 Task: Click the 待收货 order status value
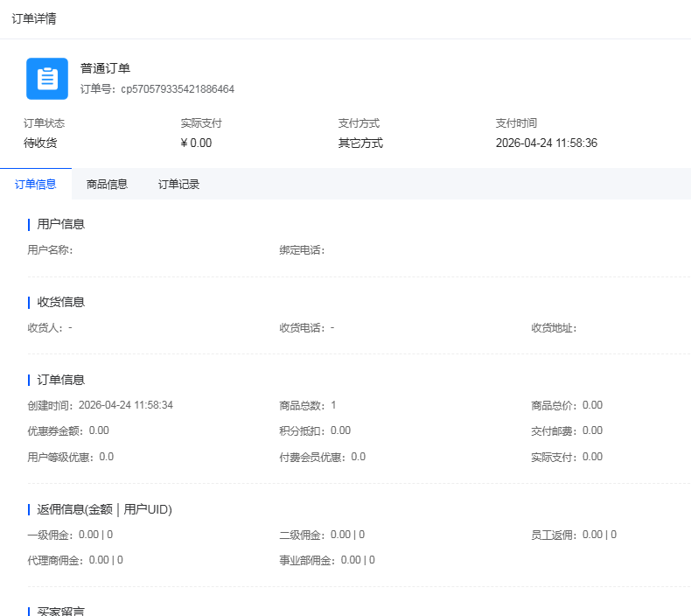click(x=40, y=143)
